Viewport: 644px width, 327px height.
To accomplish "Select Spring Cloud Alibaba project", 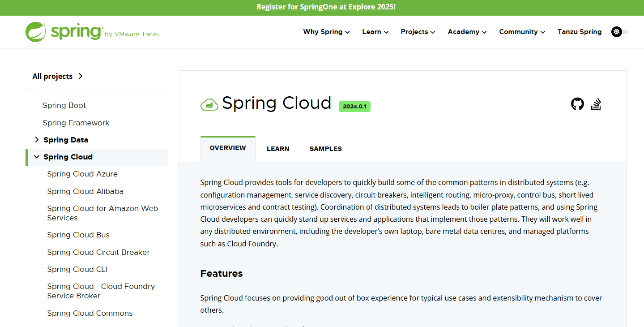I will (85, 191).
